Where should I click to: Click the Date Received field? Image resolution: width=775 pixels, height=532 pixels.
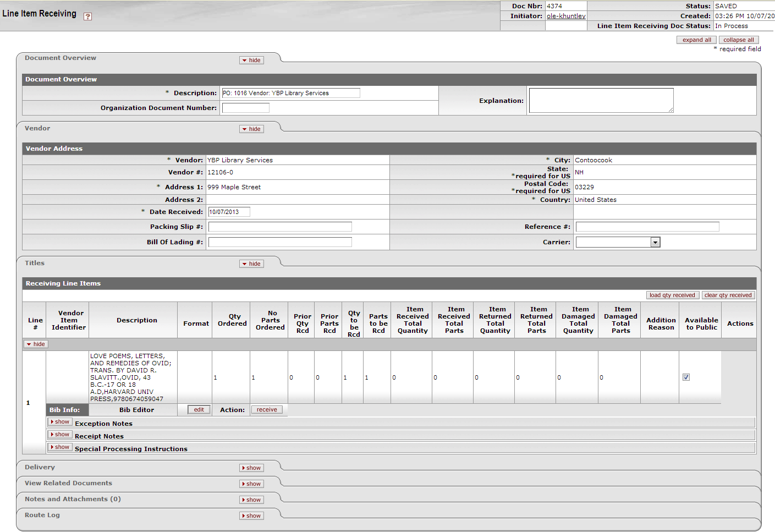(x=229, y=212)
